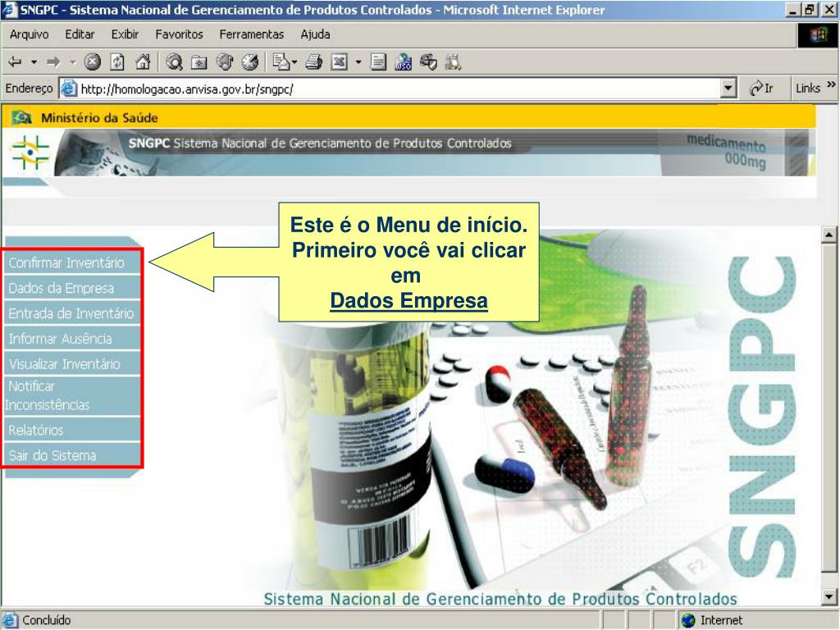Click Dados da Empresa menu option
The image size is (840, 630).
(x=72, y=288)
